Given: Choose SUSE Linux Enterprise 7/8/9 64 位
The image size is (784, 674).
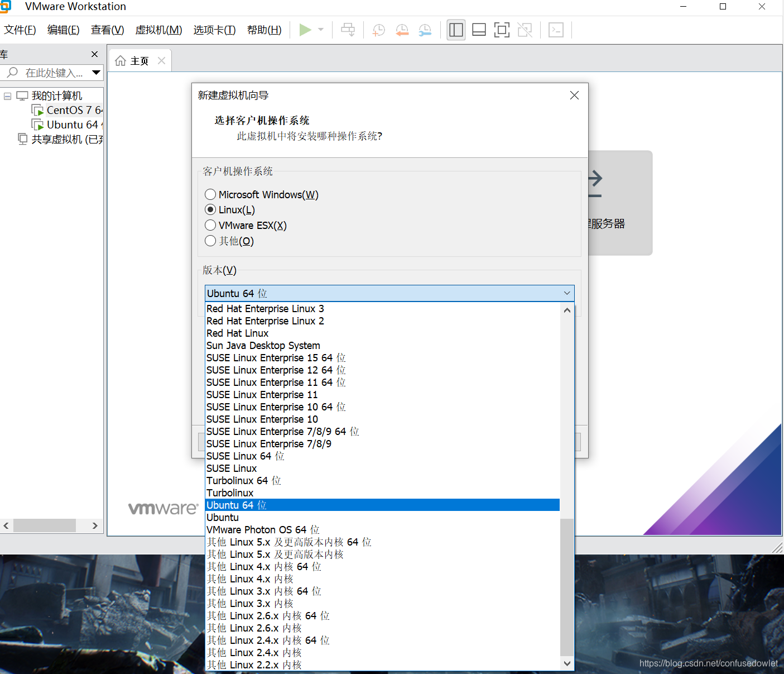Looking at the screenshot, I should [382, 432].
